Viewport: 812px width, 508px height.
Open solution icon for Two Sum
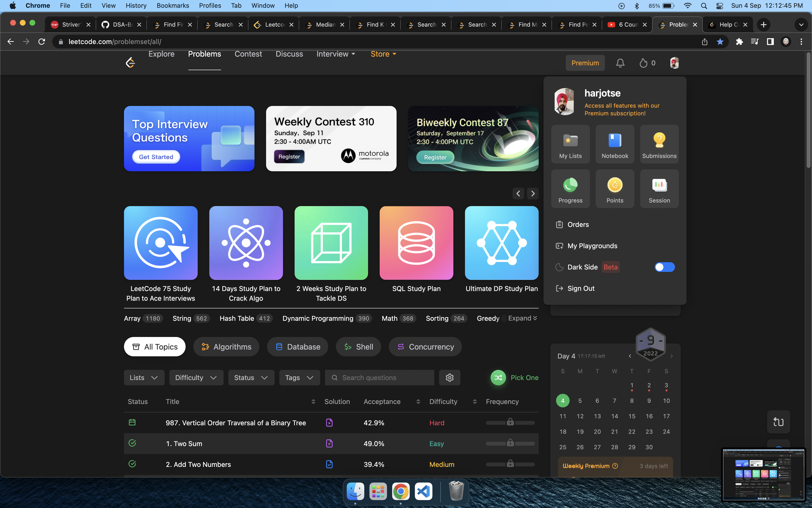329,443
